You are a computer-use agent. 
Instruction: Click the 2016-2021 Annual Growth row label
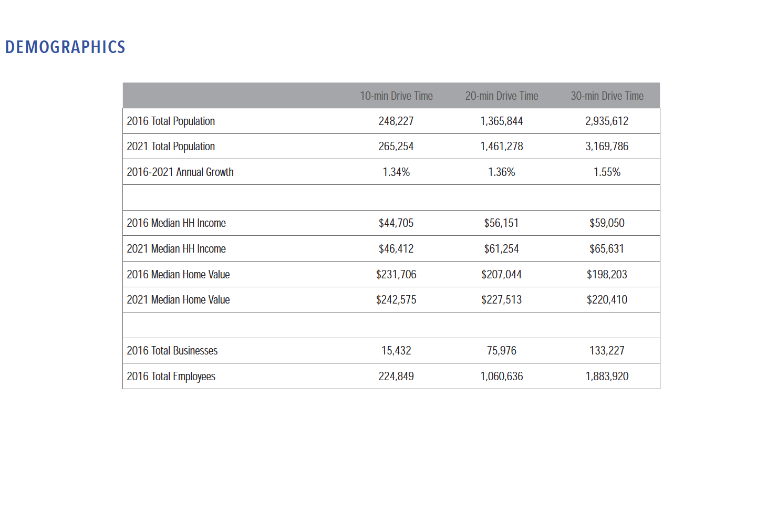[x=180, y=172]
